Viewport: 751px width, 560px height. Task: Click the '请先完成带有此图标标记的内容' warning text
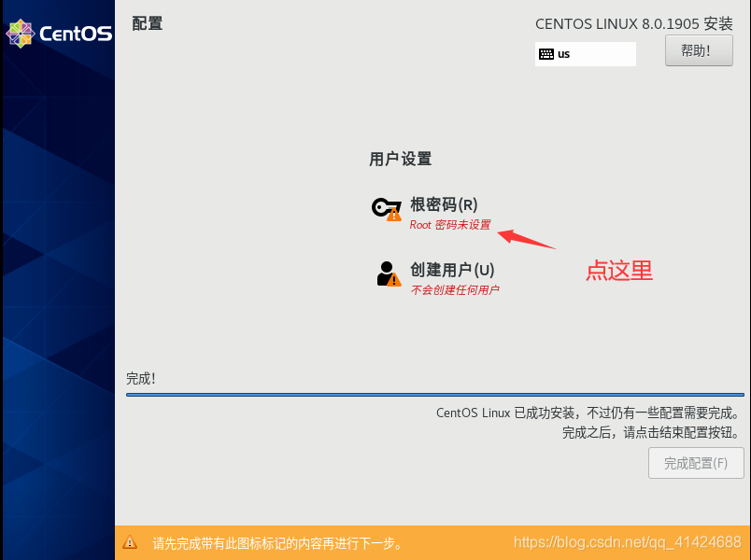pos(277,543)
